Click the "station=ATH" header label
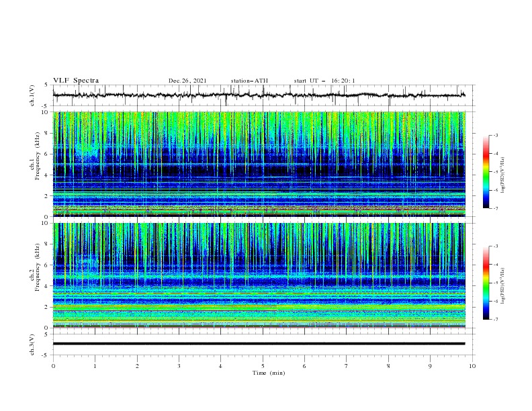The height and width of the screenshot is (411, 532). click(x=249, y=81)
